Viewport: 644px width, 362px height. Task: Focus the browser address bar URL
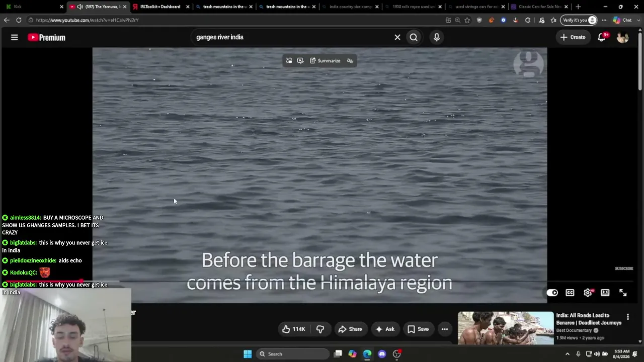[x=87, y=20]
